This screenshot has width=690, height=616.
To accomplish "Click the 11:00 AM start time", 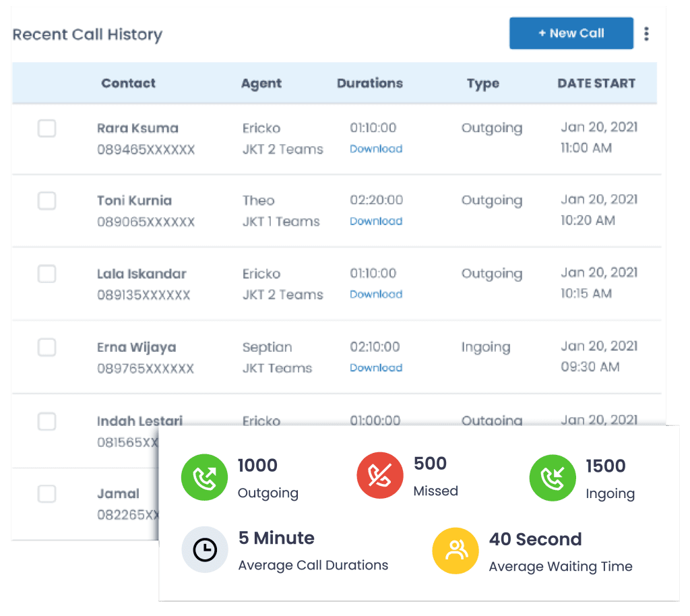I will click(x=586, y=148).
